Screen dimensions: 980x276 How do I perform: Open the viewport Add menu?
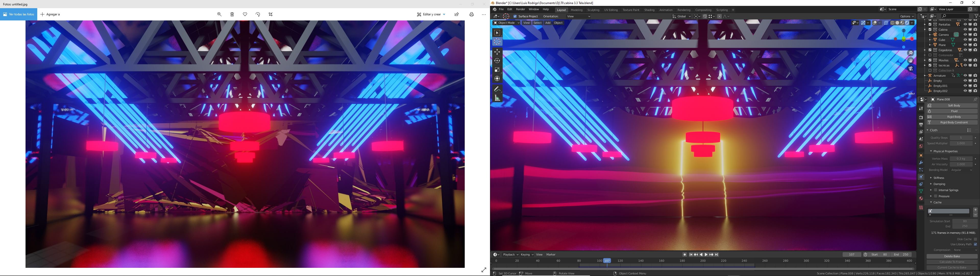547,23
